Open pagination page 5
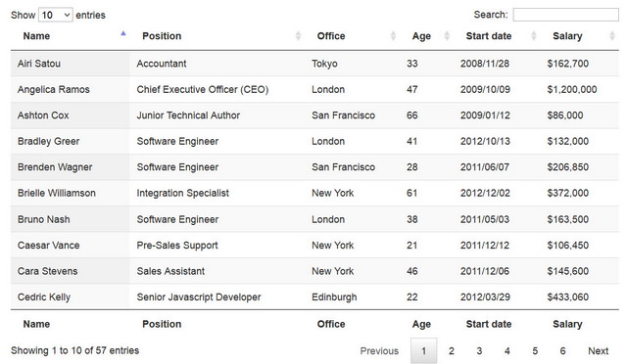Screen dimensions: 627x364 [535, 351]
